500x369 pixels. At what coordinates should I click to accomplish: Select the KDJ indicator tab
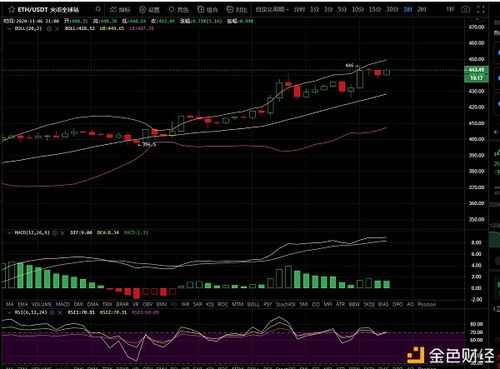210,304
